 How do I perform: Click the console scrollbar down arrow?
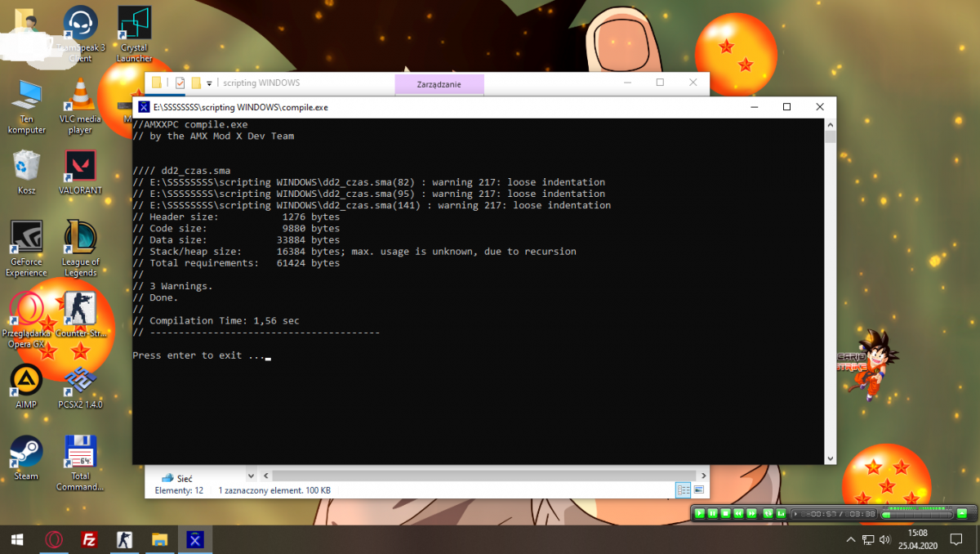(830, 458)
